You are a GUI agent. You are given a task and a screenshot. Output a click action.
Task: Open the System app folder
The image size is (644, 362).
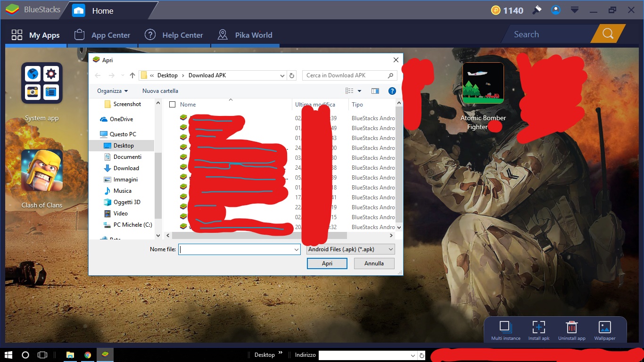(42, 83)
